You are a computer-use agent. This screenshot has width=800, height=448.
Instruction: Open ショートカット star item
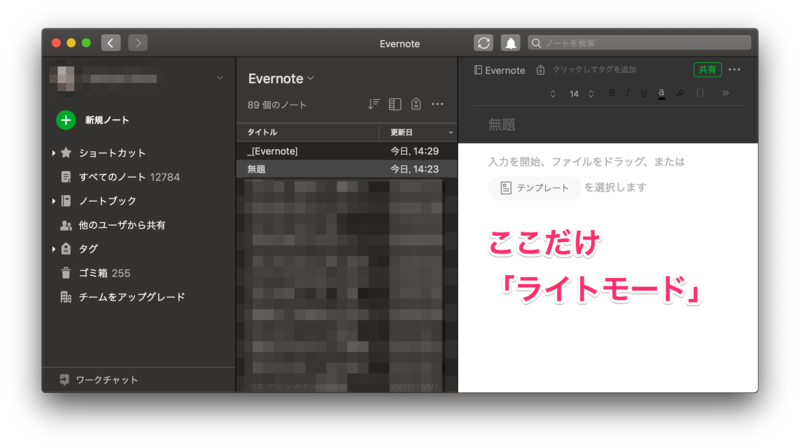point(66,153)
